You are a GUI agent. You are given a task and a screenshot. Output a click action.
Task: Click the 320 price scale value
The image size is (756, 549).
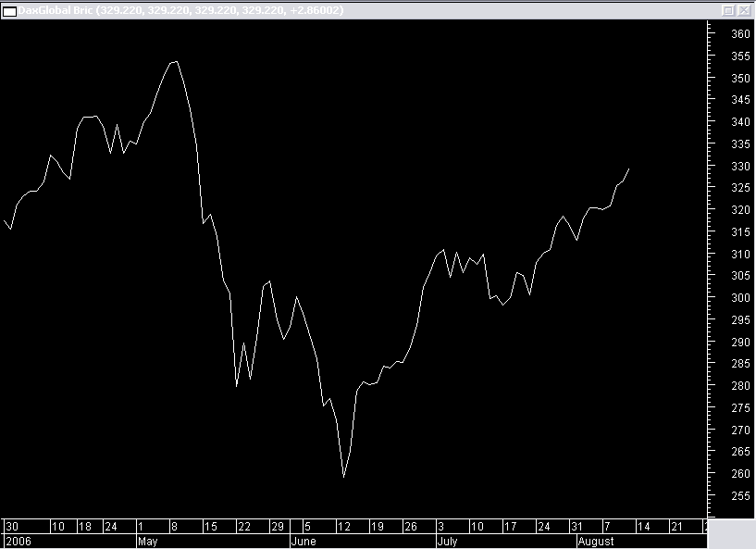click(x=740, y=210)
